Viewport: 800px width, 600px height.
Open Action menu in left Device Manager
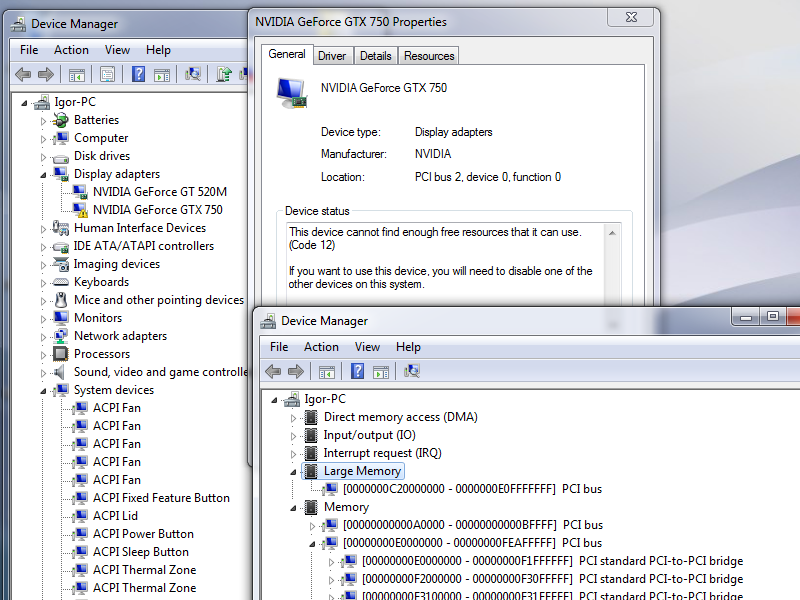coord(71,50)
